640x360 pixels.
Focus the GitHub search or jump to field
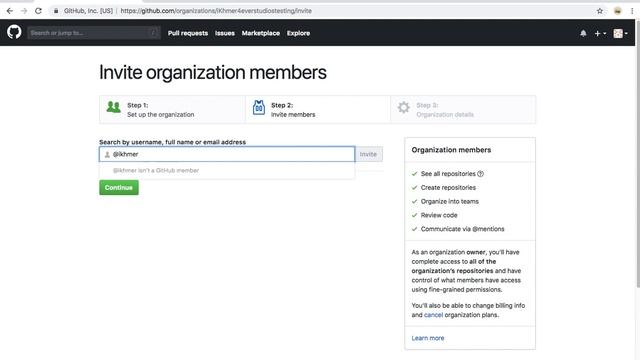(93, 33)
